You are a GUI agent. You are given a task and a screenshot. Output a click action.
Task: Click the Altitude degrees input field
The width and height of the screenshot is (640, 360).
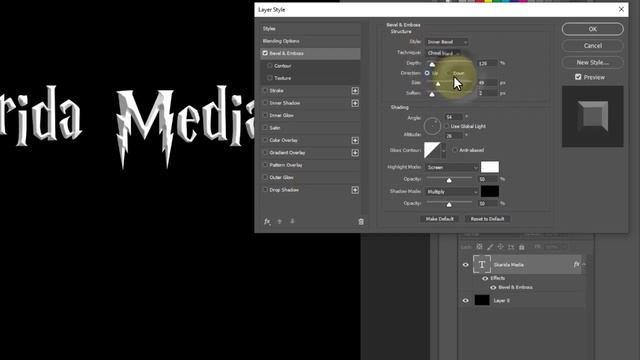(x=454, y=136)
